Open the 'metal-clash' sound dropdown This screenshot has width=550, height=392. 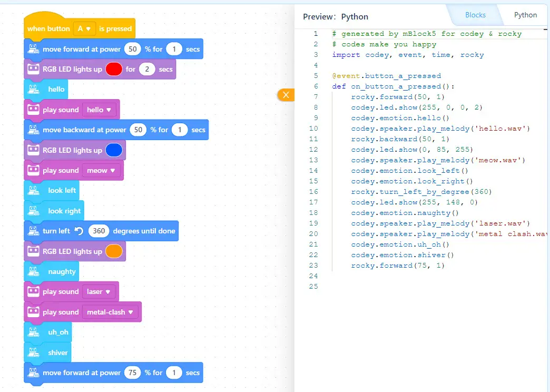(x=111, y=312)
